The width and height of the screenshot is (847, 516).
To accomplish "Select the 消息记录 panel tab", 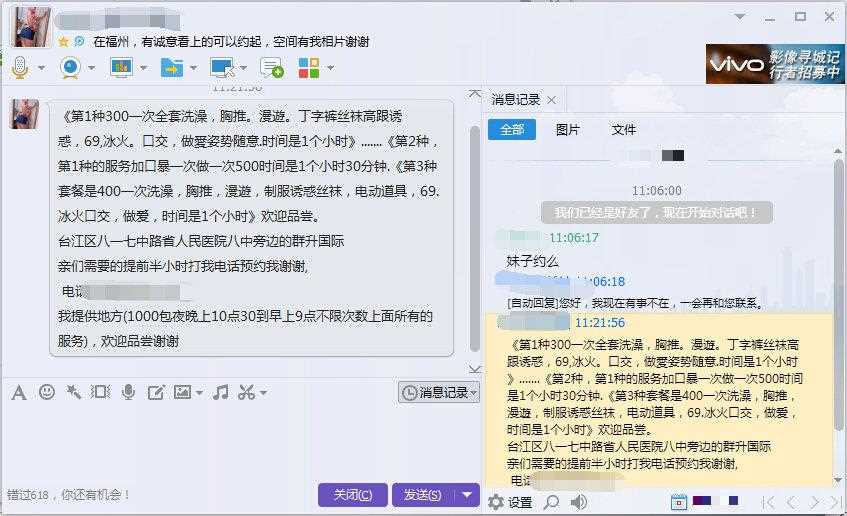I will point(515,99).
